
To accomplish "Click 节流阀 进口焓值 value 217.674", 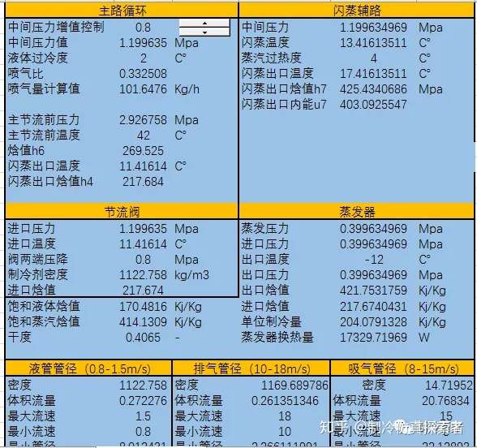I will [143, 291].
